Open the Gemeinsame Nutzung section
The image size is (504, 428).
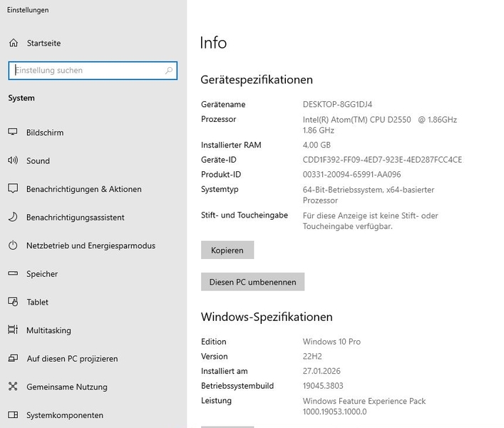tap(66, 387)
